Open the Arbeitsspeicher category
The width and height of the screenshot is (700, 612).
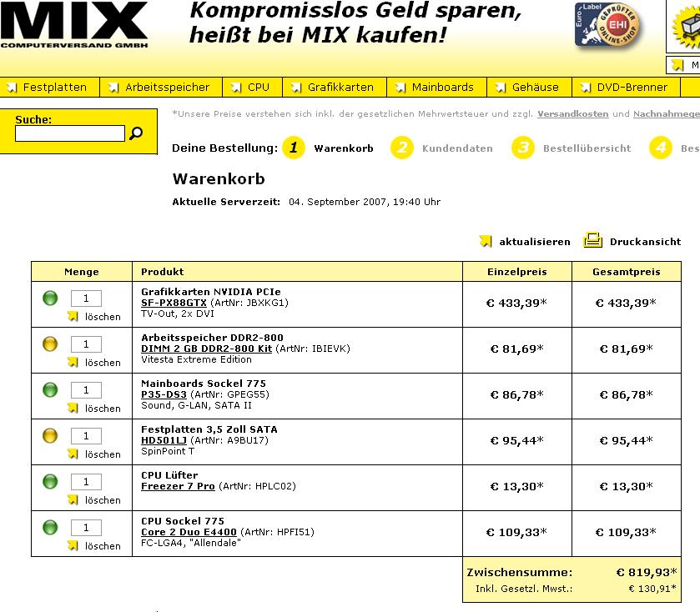pos(161,87)
